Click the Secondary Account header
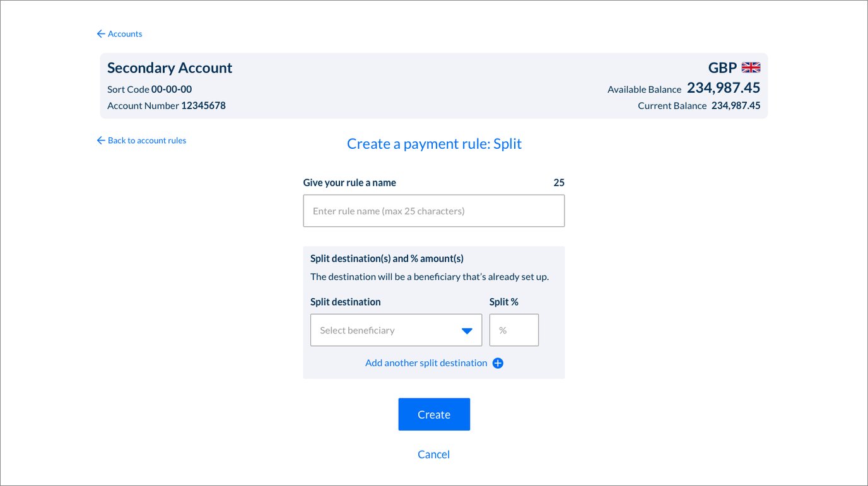This screenshot has width=868, height=486. pyautogui.click(x=169, y=67)
